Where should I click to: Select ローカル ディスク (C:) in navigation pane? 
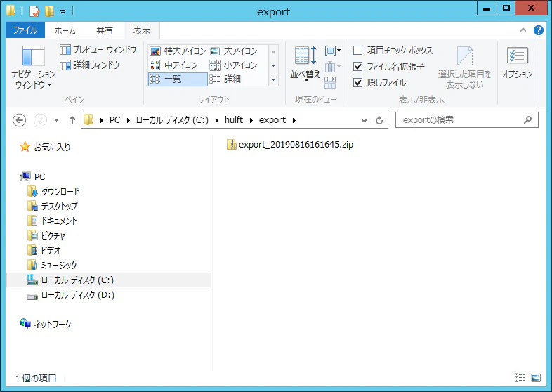click(109, 280)
